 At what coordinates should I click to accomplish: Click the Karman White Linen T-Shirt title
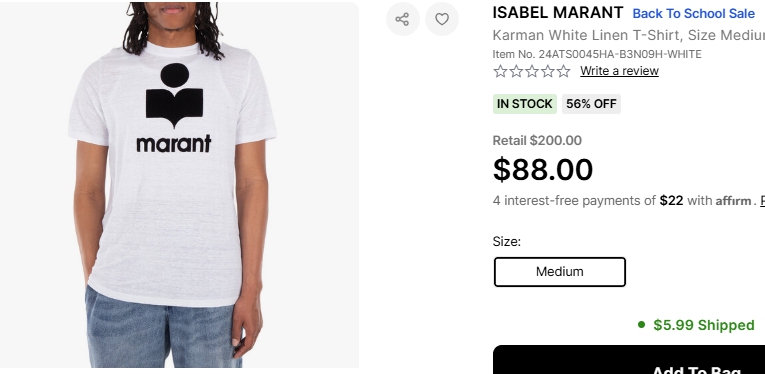(629, 36)
